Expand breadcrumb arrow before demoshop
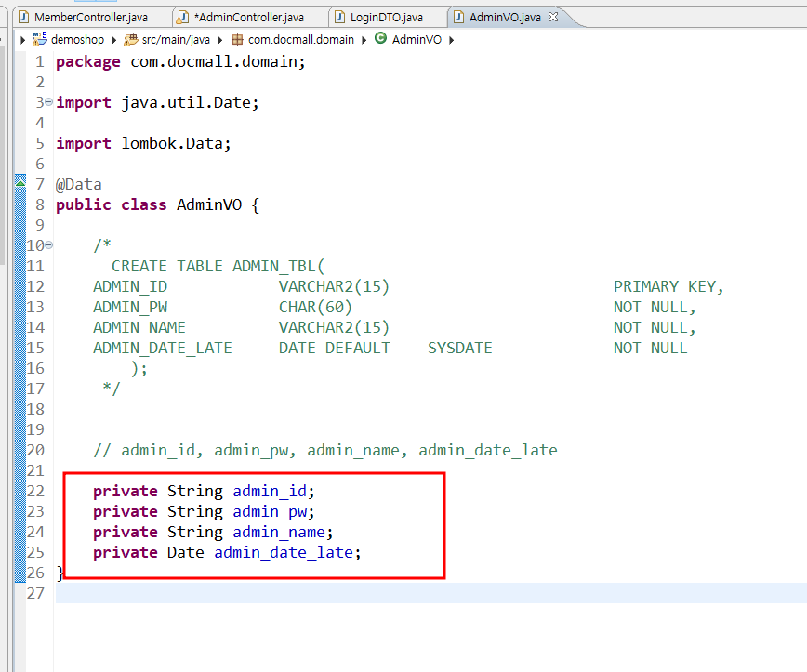 [x=22, y=40]
